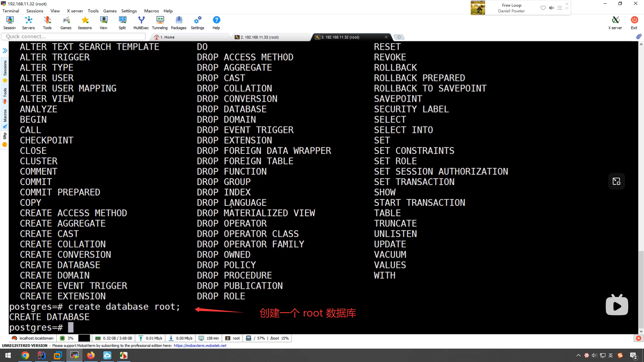Toggle the heart favorite on Free Loop
The height and width of the screenshot is (362, 644).
543,8
